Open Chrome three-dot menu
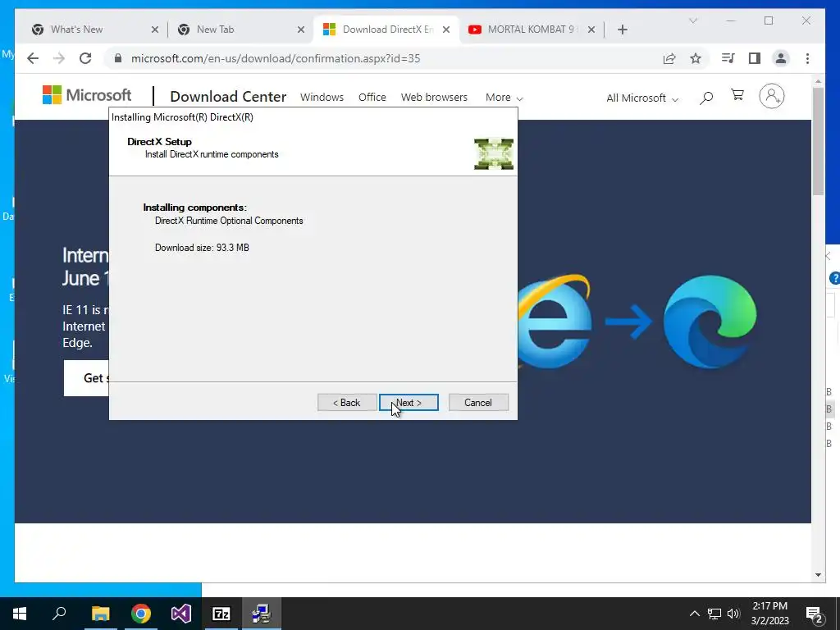Image resolution: width=840 pixels, height=630 pixels. tap(807, 58)
